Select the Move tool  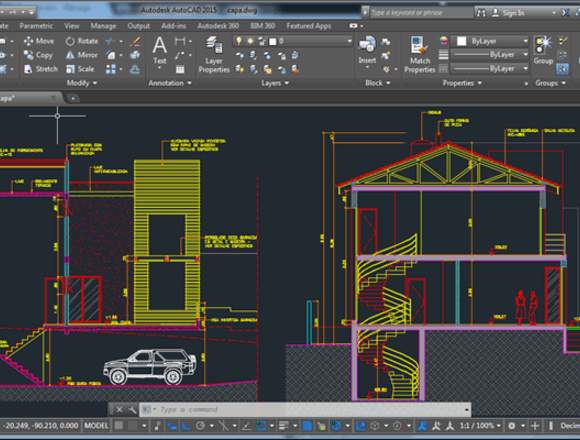[39, 41]
